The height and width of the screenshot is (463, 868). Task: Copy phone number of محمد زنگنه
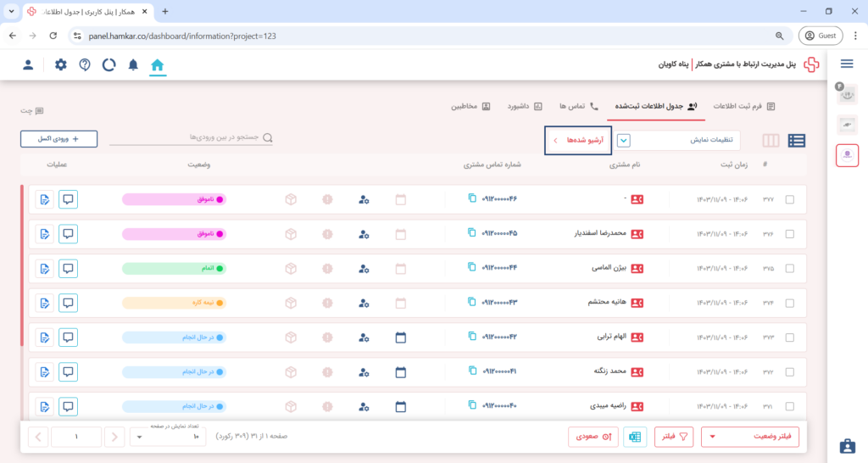tap(471, 371)
